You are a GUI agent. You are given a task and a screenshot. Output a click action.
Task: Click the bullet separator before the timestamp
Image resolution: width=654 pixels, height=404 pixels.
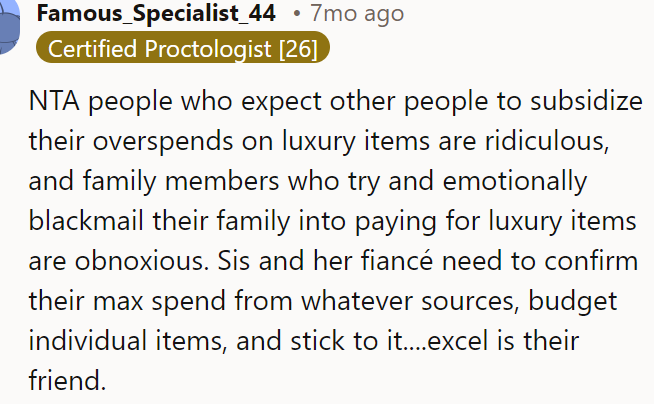click(x=297, y=14)
